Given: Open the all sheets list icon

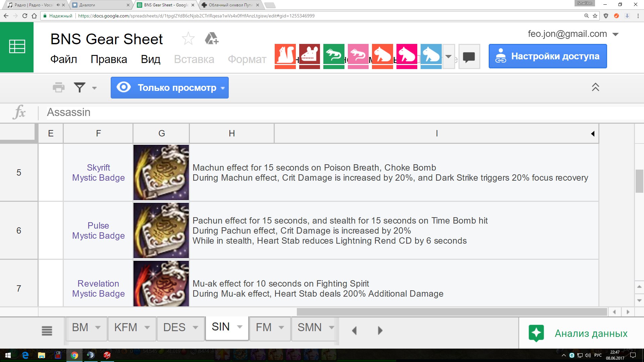Looking at the screenshot, I should tap(47, 330).
